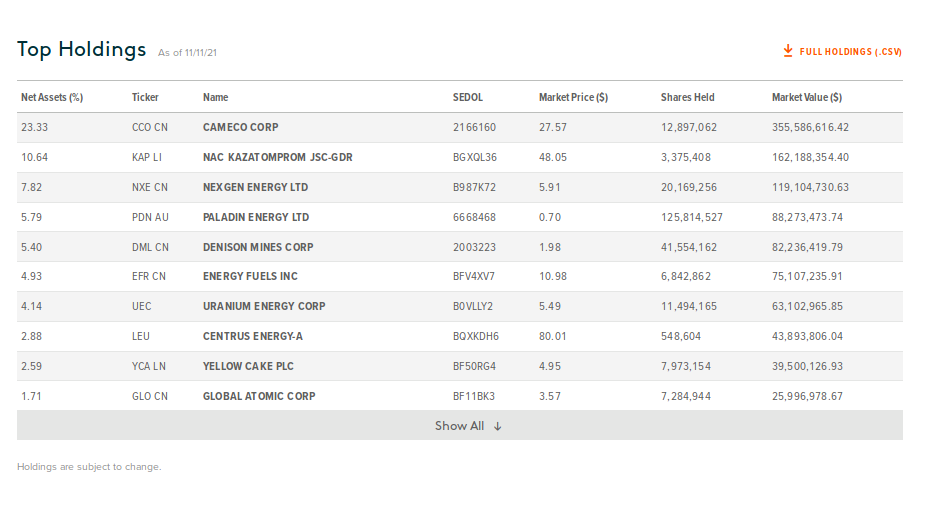The image size is (933, 515).
Task: Select GLOBAL ATOMIC CORP
Action: 259,396
